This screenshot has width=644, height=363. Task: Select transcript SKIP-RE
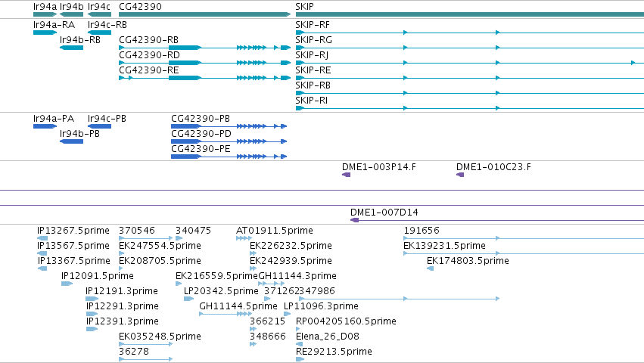(313, 70)
